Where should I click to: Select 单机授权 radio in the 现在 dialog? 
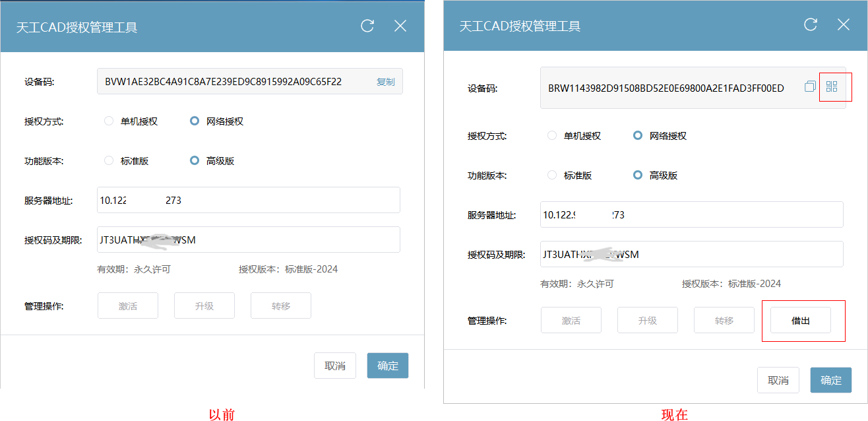pyautogui.click(x=552, y=135)
